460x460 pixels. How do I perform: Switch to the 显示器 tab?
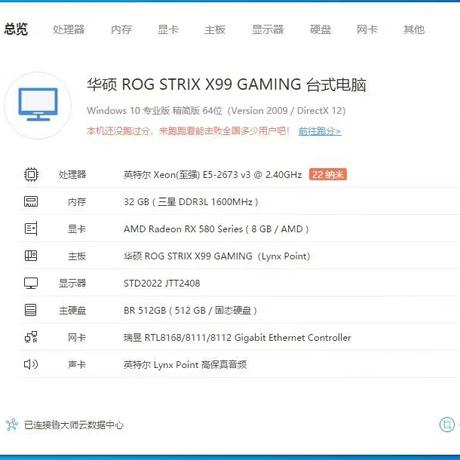[x=267, y=30]
